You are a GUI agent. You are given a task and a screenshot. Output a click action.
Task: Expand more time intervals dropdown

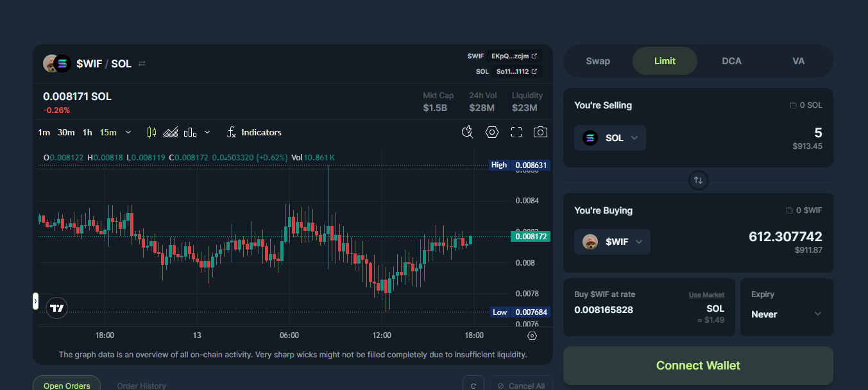[128, 132]
